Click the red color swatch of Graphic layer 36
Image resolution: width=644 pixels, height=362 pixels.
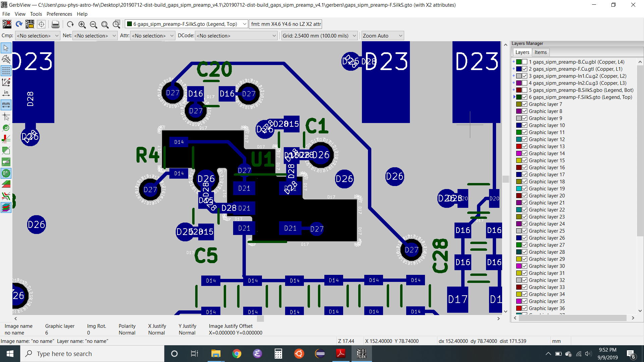pyautogui.click(x=519, y=308)
